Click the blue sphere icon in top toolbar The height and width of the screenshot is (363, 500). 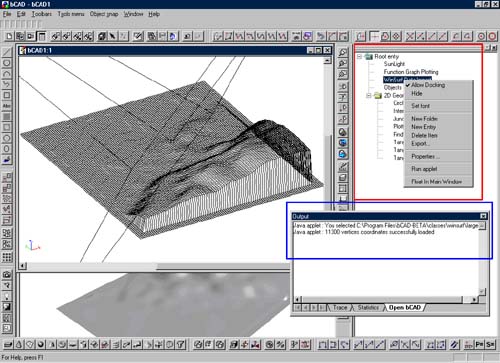click(x=173, y=36)
